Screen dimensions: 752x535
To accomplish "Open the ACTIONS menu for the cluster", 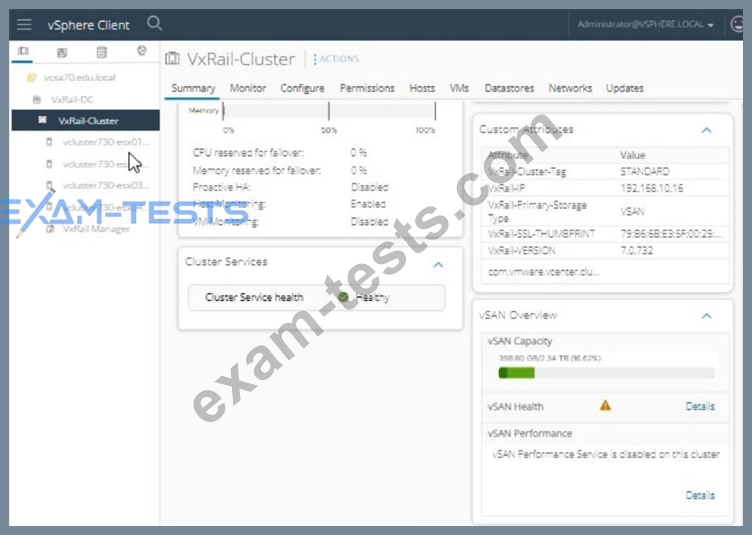I will 336,58.
